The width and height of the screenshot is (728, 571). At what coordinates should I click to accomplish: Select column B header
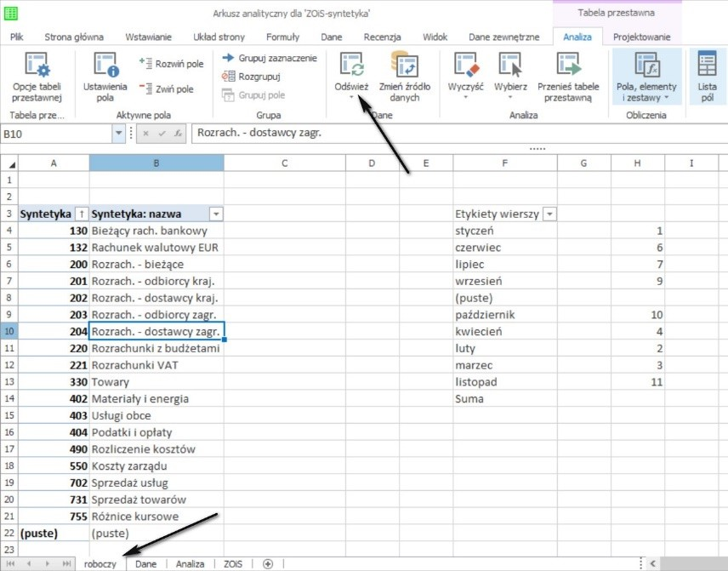point(156,163)
